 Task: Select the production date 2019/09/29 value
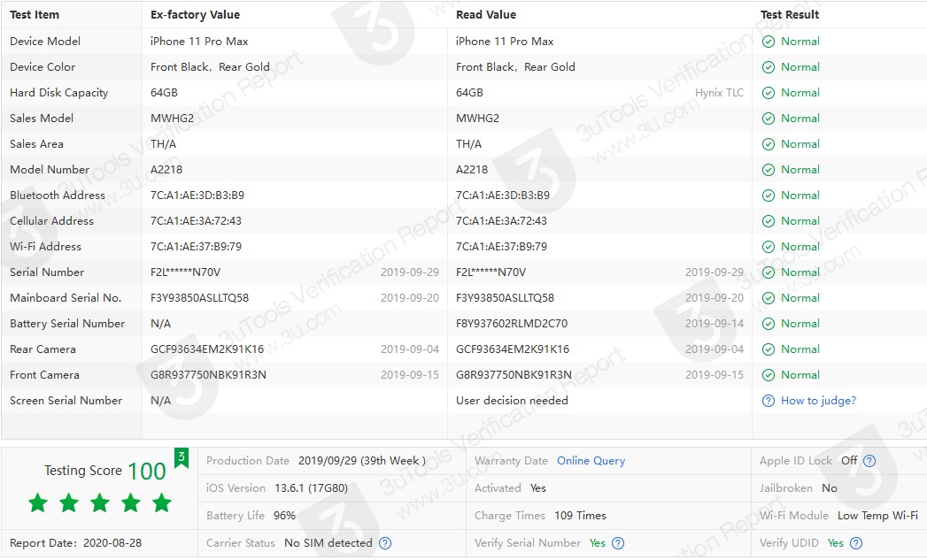(362, 461)
